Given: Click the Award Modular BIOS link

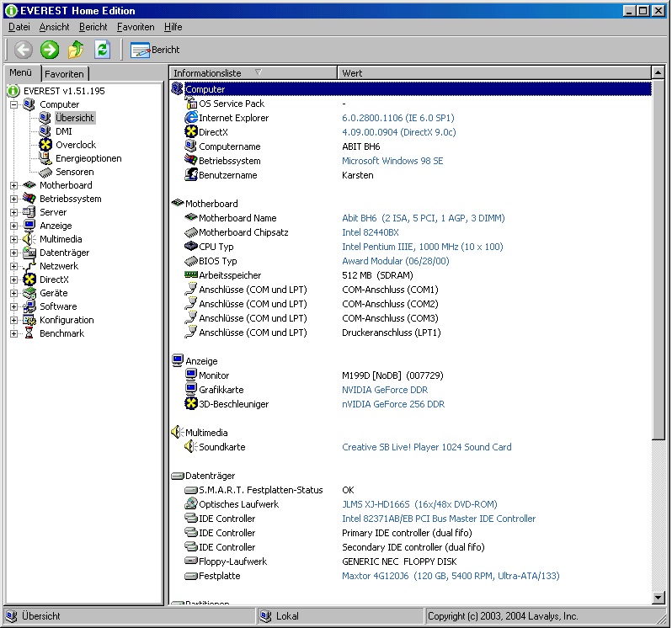Looking at the screenshot, I should [x=395, y=261].
